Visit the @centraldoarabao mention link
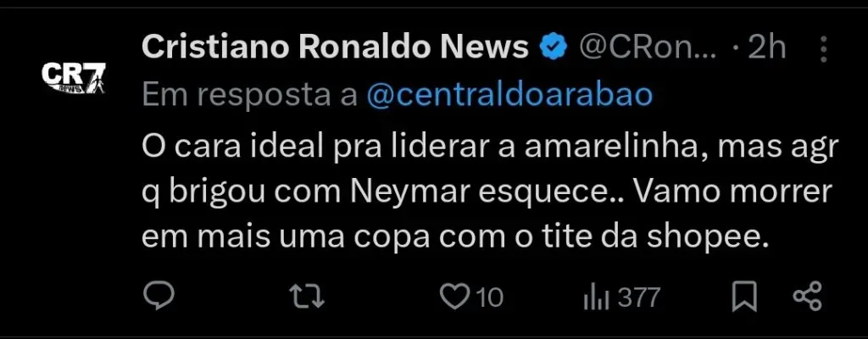Image resolution: width=868 pixels, height=339 pixels. click(x=509, y=95)
